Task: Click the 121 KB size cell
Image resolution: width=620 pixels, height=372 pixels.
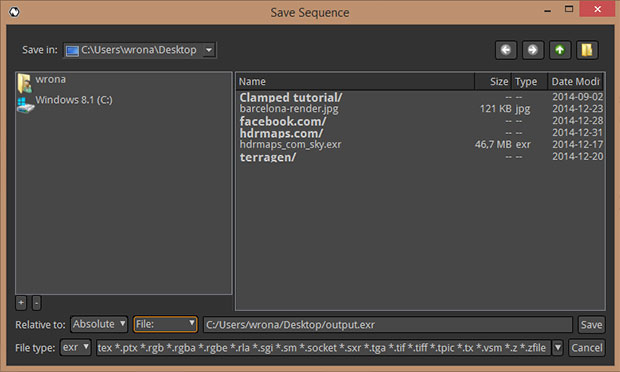Action: [495, 109]
